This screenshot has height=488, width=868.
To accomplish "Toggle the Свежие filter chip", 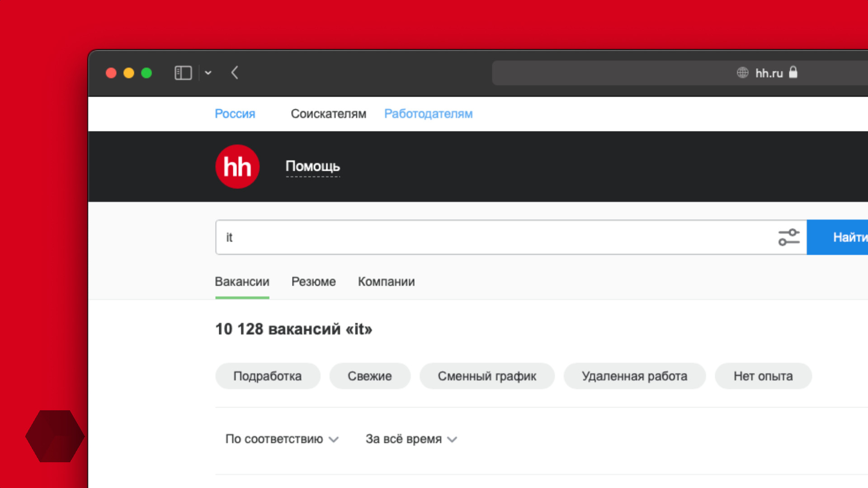I will tap(370, 376).
